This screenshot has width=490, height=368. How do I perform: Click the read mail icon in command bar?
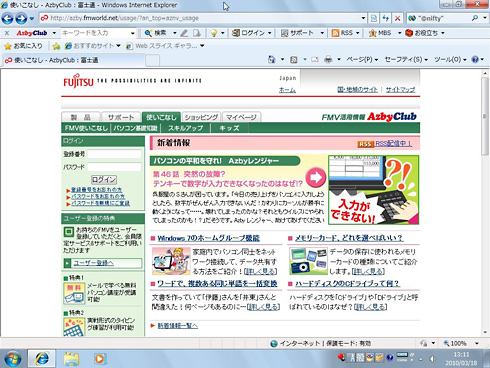pos(315,60)
